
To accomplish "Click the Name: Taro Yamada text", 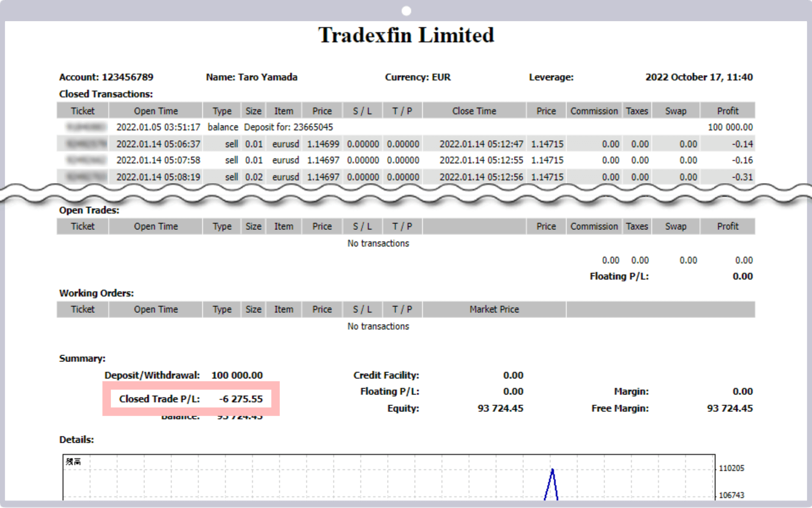I will point(252,77).
